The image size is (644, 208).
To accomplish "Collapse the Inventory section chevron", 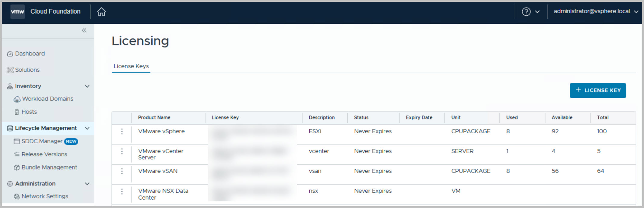I will 87,86.
